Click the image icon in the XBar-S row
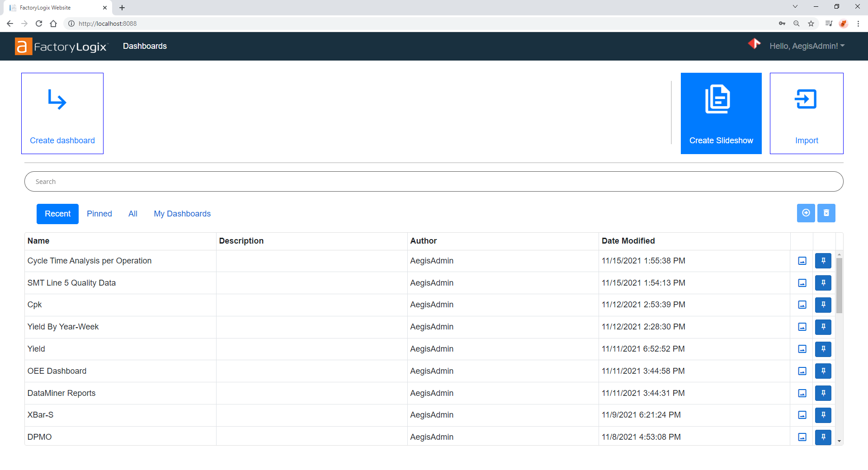 [802, 415]
